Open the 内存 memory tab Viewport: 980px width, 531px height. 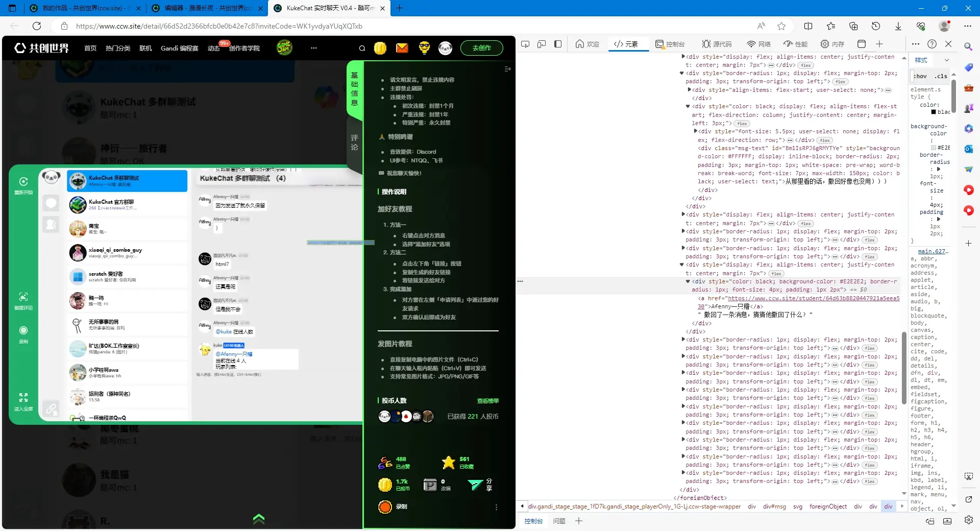832,44
